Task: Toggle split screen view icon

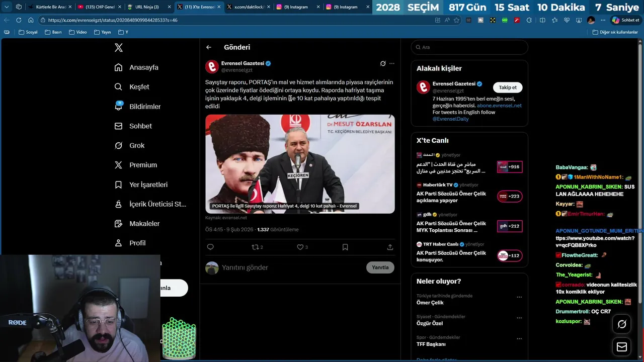Action: point(542,20)
